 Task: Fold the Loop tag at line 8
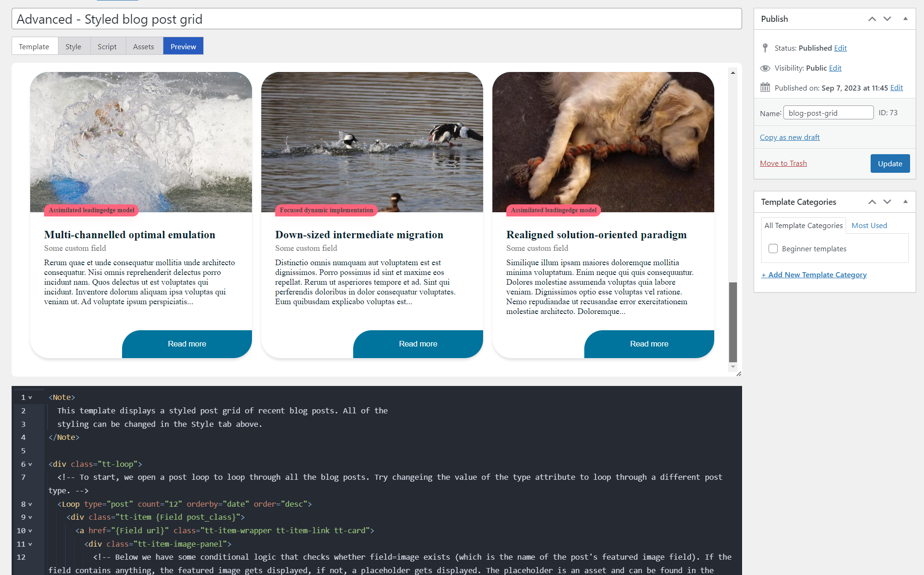[30, 504]
